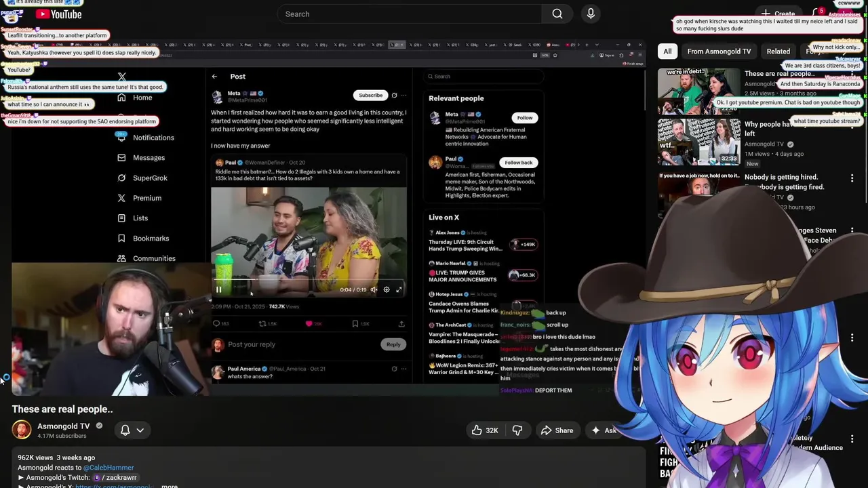Click the Ask button
868x488 pixels.
tap(604, 430)
